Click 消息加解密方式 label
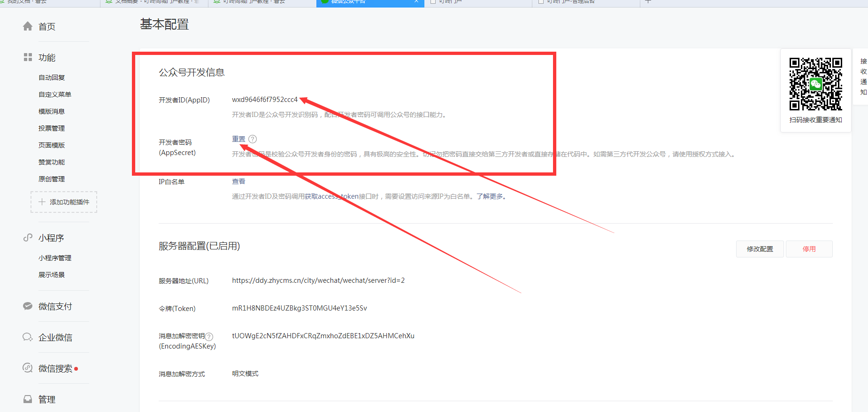This screenshot has height=412, width=868. [182, 374]
